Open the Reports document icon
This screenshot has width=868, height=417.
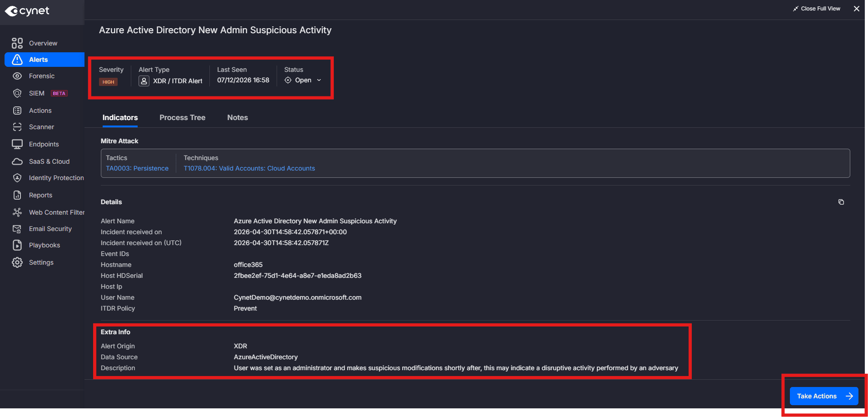(x=17, y=195)
